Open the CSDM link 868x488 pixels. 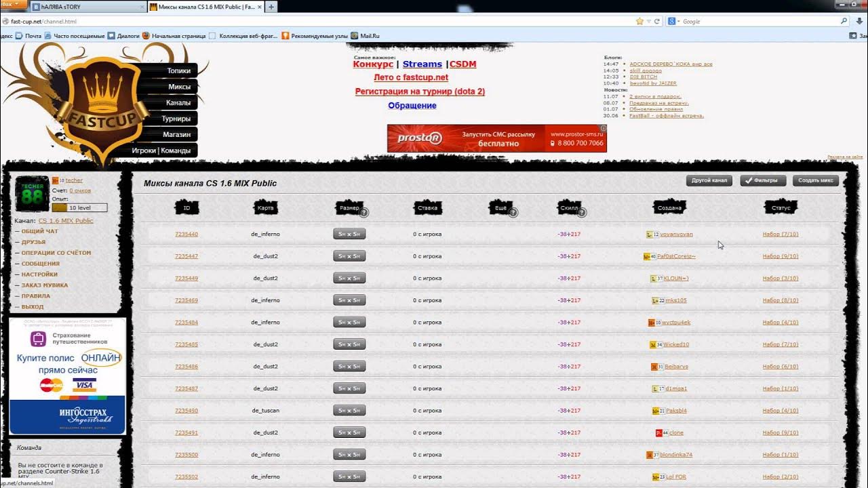(462, 64)
